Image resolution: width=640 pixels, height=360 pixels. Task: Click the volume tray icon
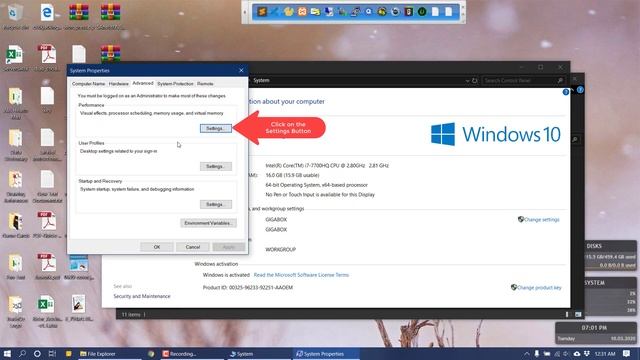click(566, 354)
